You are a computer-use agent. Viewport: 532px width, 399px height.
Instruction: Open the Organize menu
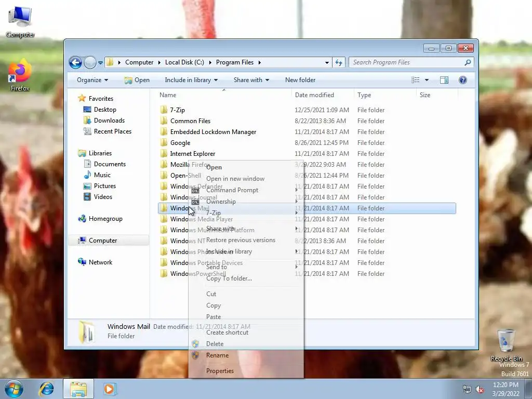92,80
